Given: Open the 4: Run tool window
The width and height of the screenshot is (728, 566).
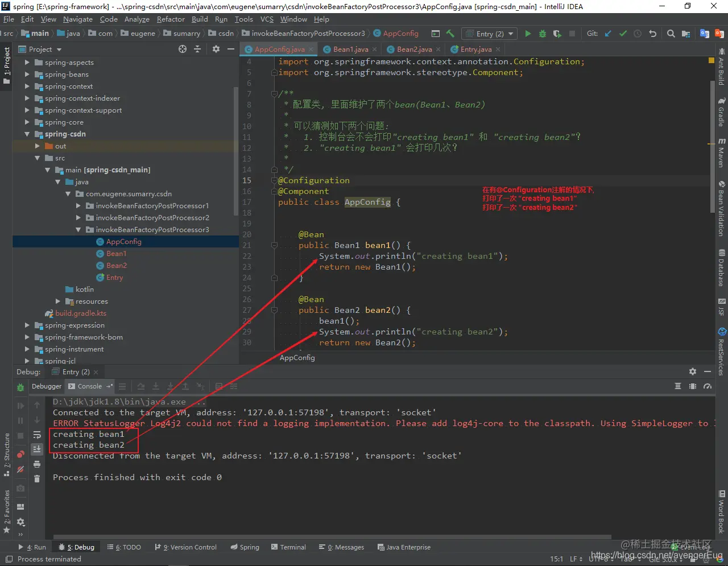Looking at the screenshot, I should pos(32,547).
